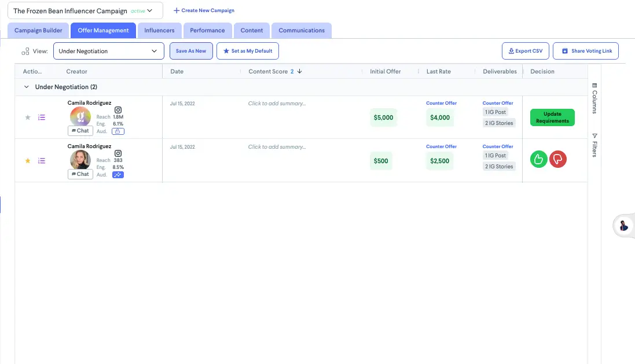This screenshot has height=364, width=635.
Task: Open Chat for 383 reach creator
Action: (80, 174)
